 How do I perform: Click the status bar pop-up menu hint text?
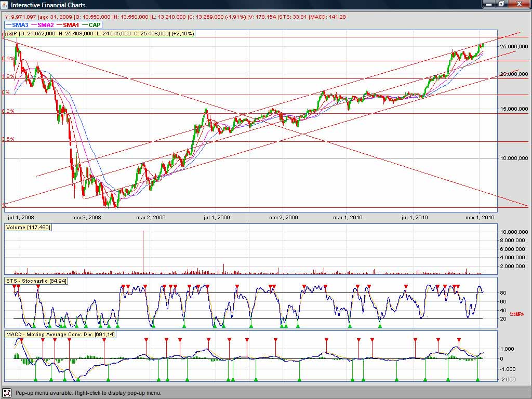coord(88,393)
